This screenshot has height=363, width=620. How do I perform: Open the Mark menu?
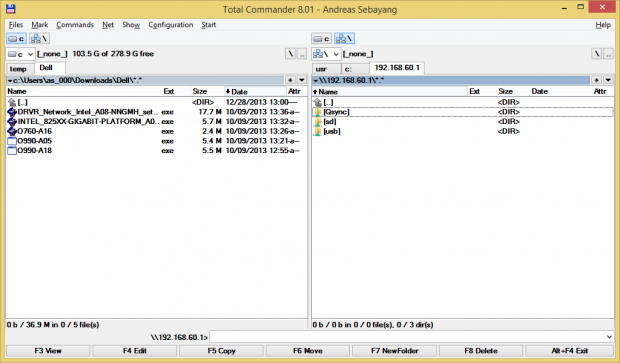40,25
